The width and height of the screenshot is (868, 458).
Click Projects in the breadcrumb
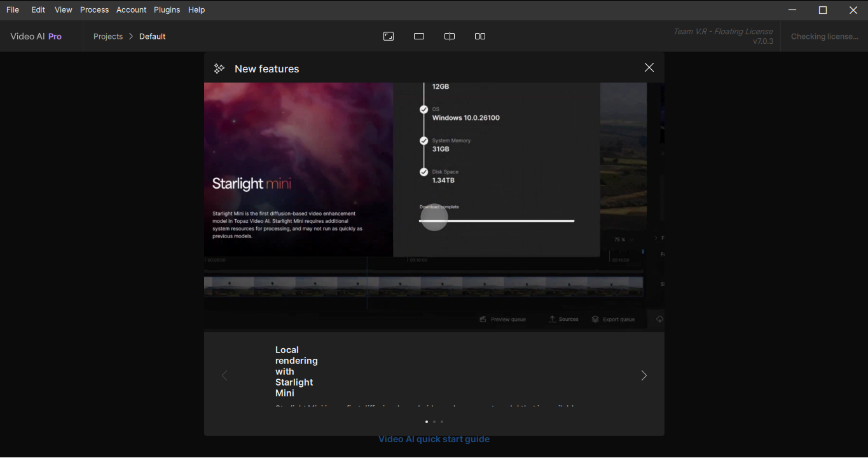pos(108,36)
